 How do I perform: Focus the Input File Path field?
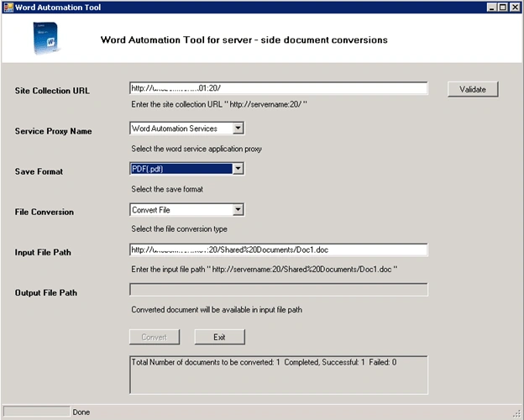pyautogui.click(x=279, y=249)
